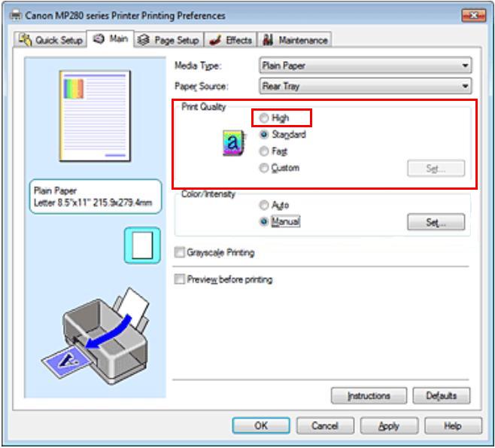The width and height of the screenshot is (495, 448).
Task: Select High print quality
Action: tap(275, 118)
